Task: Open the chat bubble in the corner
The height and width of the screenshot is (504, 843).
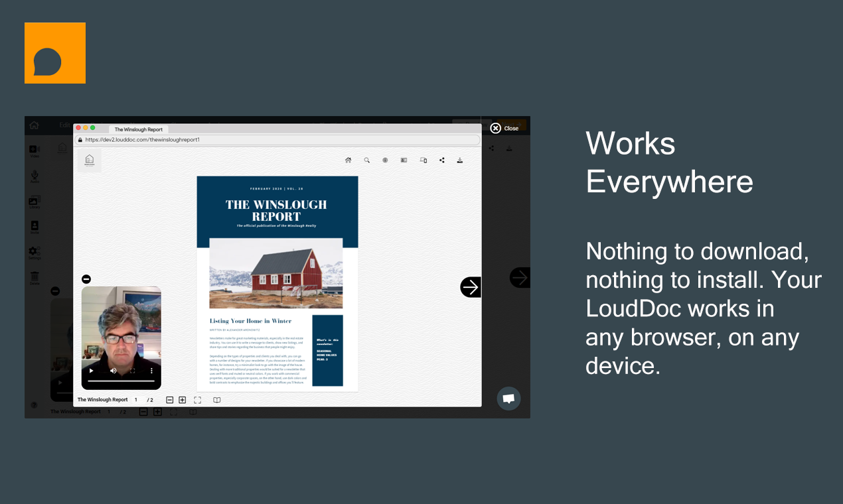Action: click(508, 399)
